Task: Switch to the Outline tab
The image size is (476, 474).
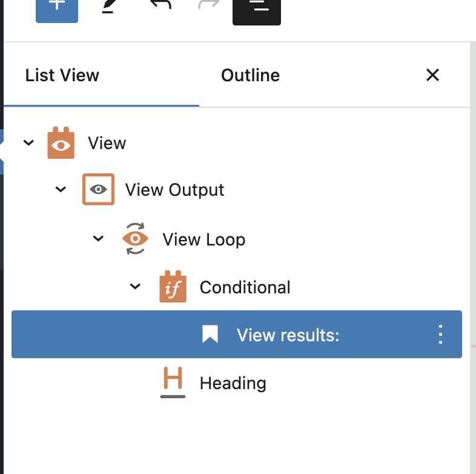Action: (251, 75)
